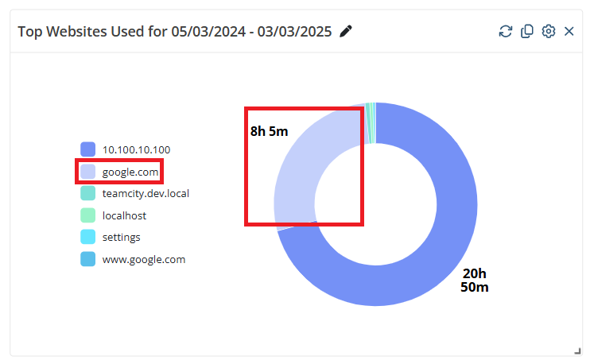
Task: Toggle the teamcity.dev.local legend label
Action: pos(146,193)
